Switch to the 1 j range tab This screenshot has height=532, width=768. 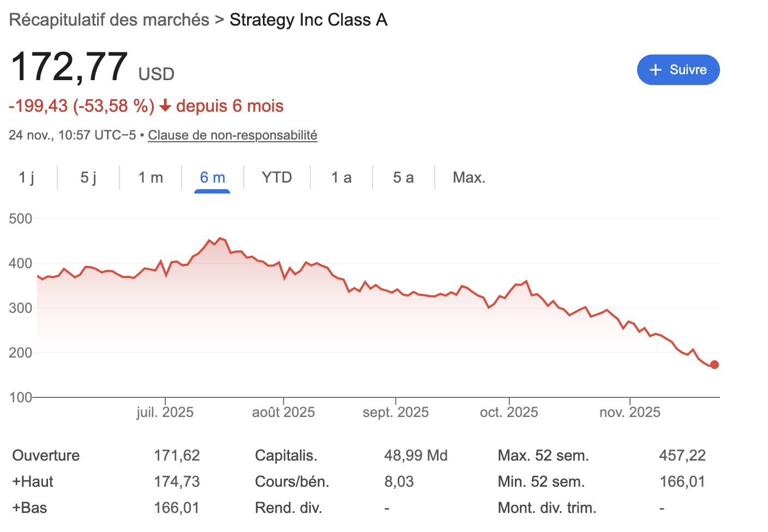tap(26, 177)
